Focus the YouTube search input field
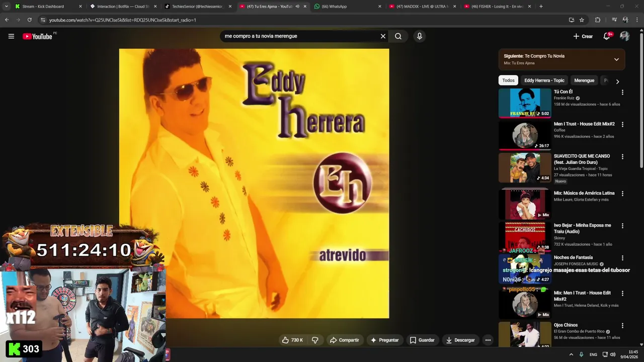Image resolution: width=644 pixels, height=362 pixels. 299,36
